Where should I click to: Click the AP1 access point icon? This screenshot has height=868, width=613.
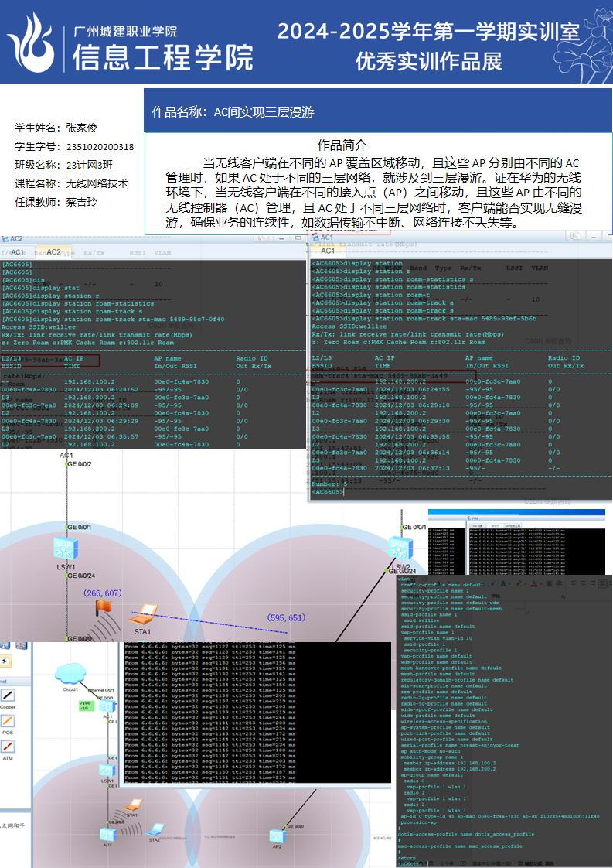[107, 833]
